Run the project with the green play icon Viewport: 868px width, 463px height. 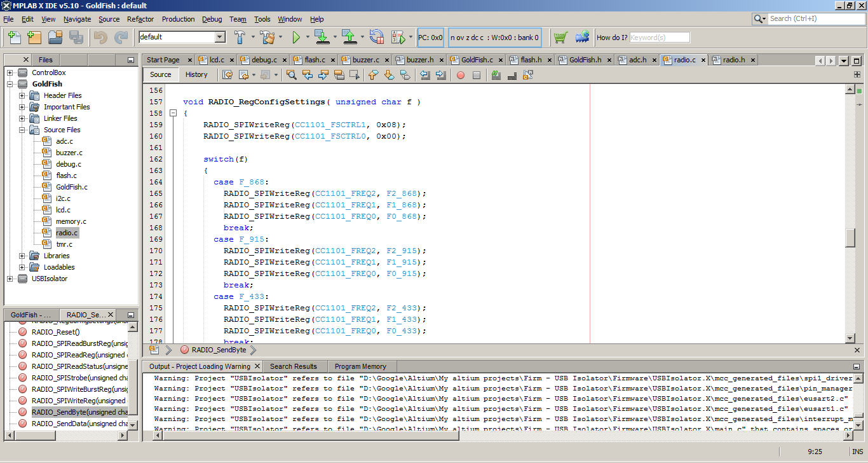(296, 38)
